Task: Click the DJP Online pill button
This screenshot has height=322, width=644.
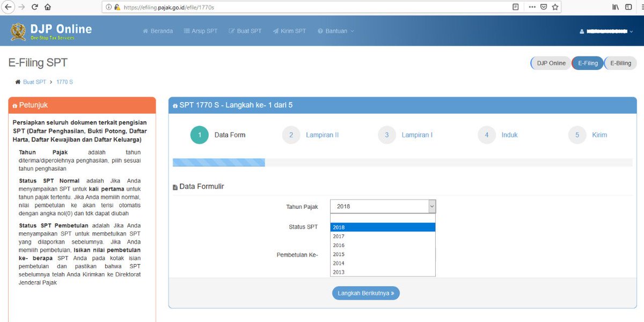Action: (551, 63)
